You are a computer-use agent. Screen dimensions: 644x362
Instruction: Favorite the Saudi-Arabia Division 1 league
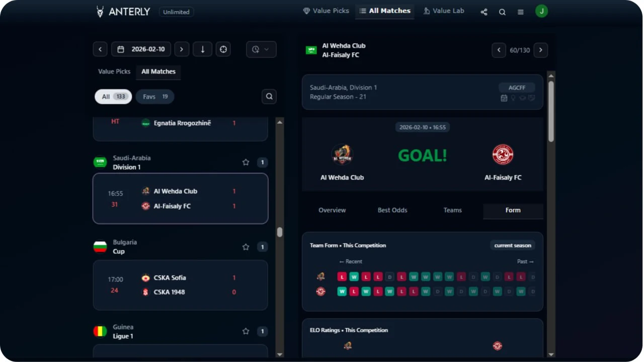point(246,162)
